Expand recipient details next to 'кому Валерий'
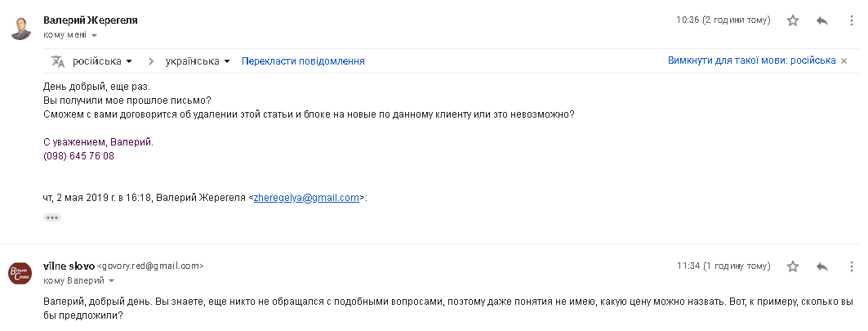868x331 pixels. [111, 281]
